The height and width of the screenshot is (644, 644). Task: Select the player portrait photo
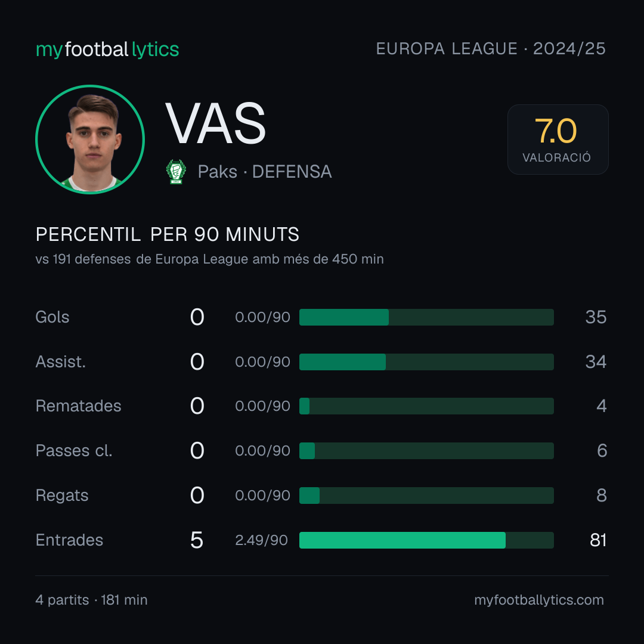coord(90,140)
